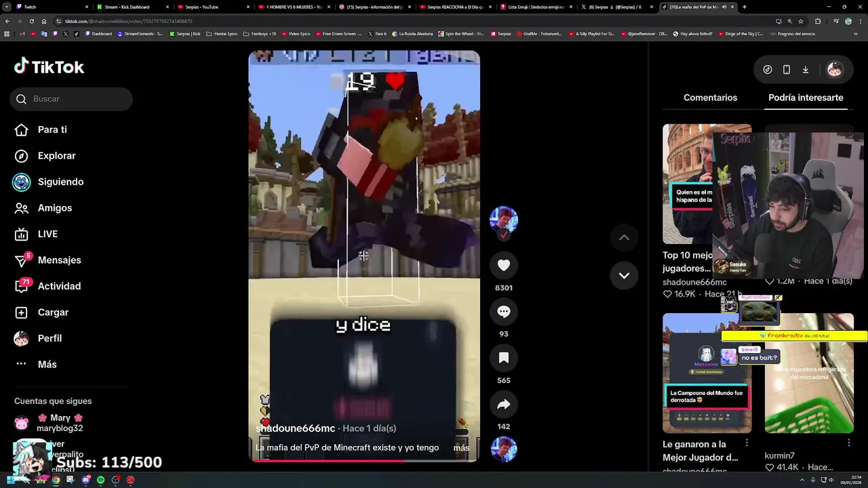Open Windows Start menu
Screen dimensions: 868x488
[x=10, y=480]
